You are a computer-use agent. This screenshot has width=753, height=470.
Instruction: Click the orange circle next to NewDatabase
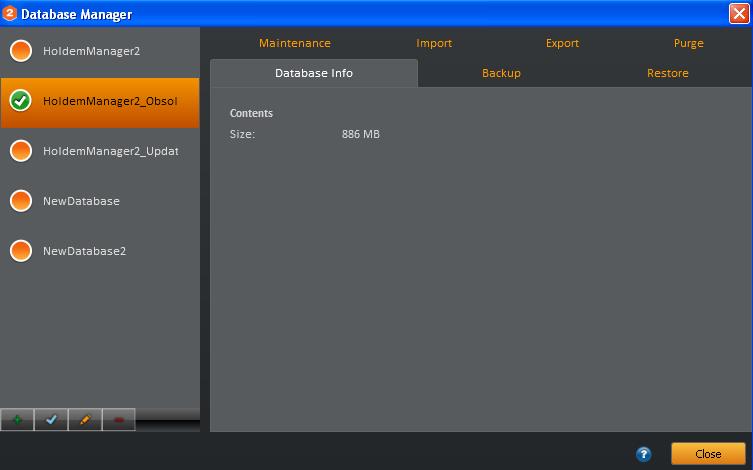(x=21, y=201)
